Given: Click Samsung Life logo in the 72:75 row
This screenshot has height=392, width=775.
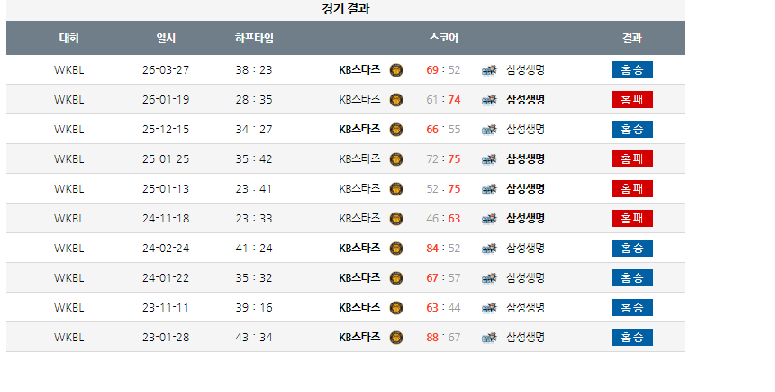Looking at the screenshot, I should coord(489,160).
